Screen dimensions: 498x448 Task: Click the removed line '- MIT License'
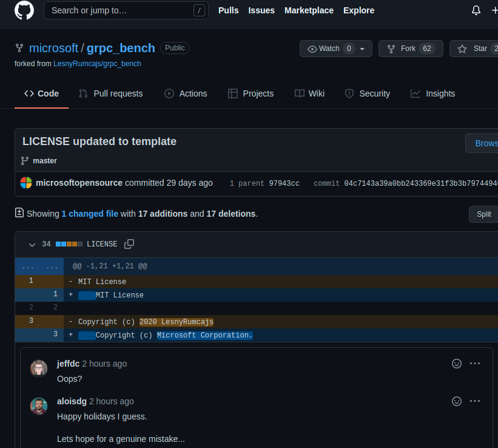tap(257, 282)
